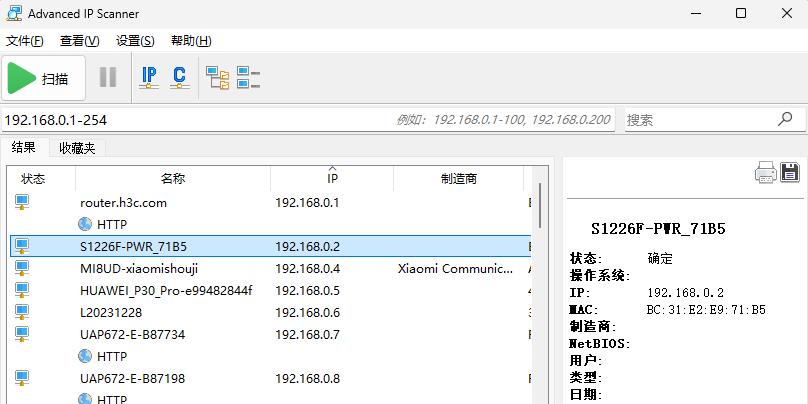Sort by the IP column header

tap(332, 179)
